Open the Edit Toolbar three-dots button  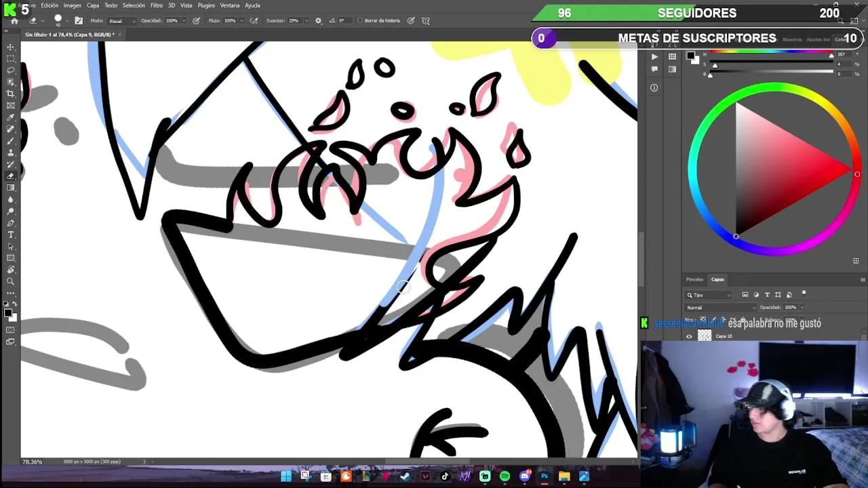point(11,293)
